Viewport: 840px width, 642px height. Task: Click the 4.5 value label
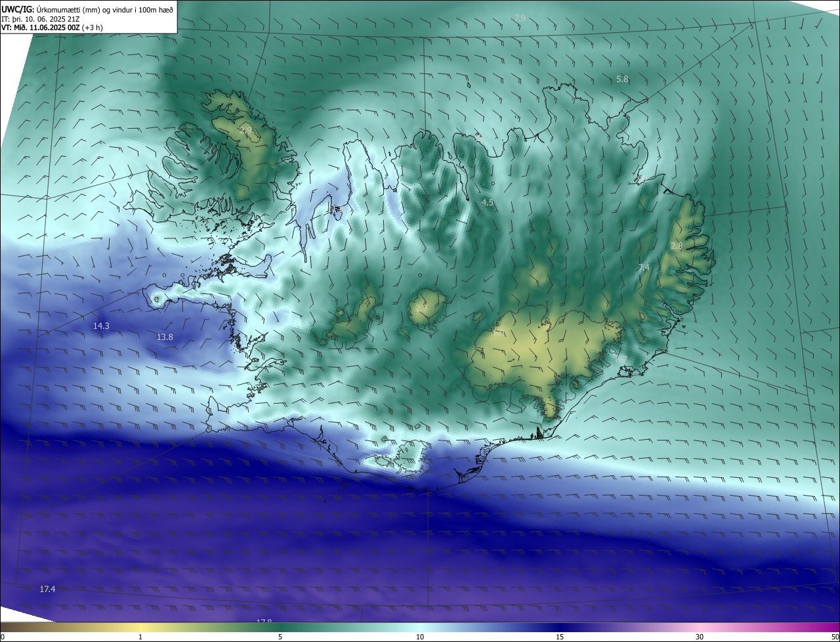(x=487, y=203)
